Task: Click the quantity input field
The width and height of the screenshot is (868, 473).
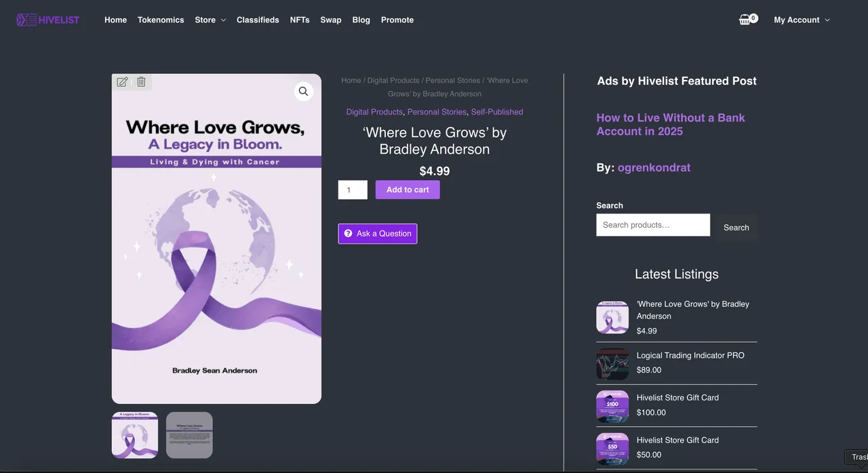Action: click(353, 190)
